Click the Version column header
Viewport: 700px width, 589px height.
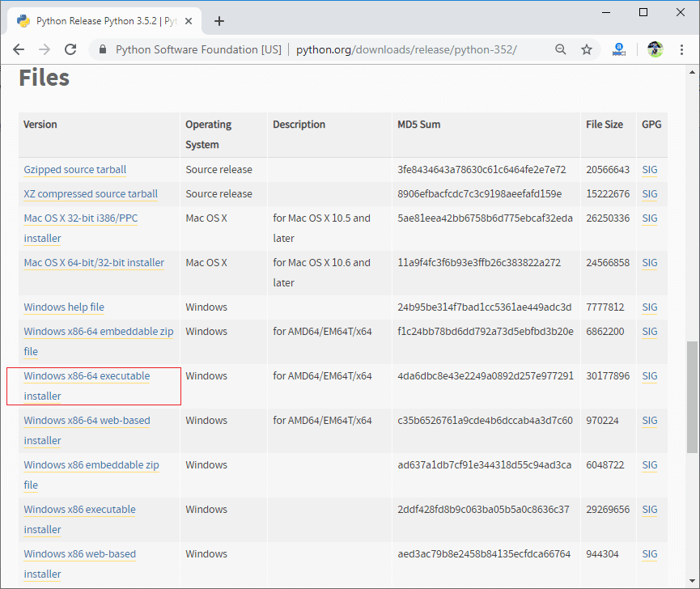click(x=40, y=125)
